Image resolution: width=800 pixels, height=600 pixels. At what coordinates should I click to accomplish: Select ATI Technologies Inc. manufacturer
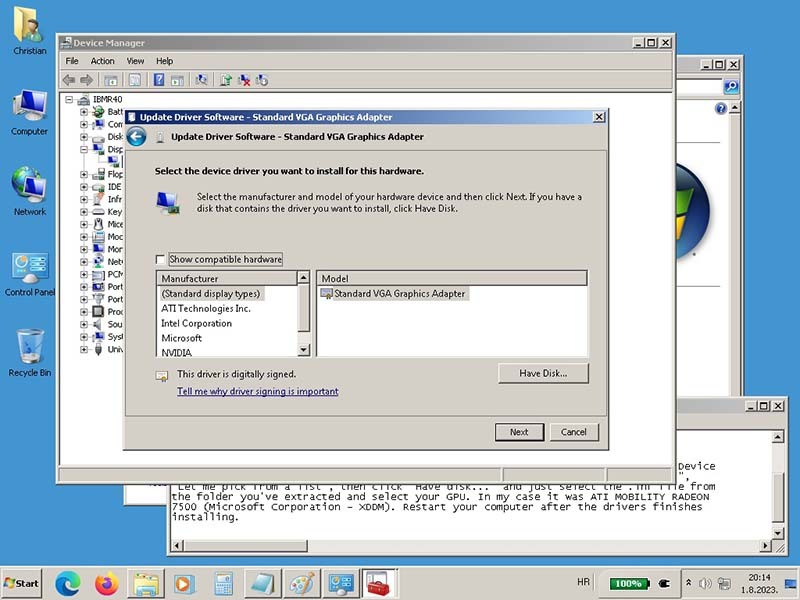(x=206, y=308)
